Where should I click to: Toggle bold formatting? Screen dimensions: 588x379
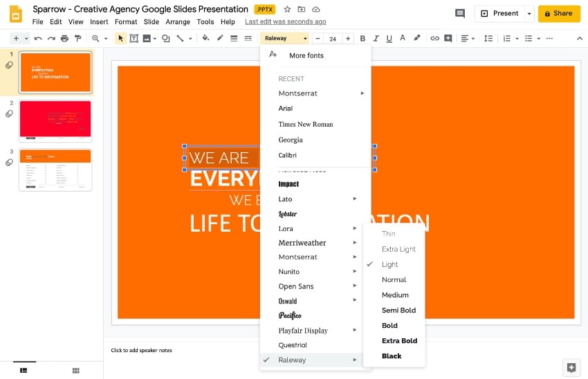coord(362,39)
